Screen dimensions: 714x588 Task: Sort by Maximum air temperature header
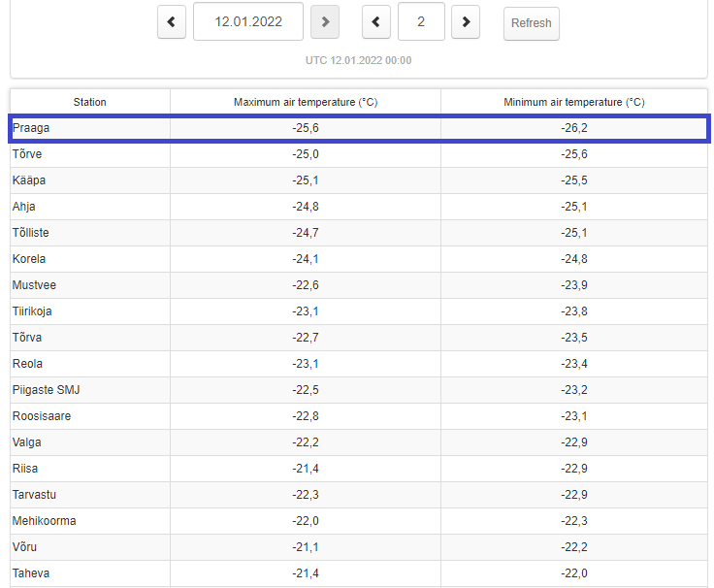point(306,102)
